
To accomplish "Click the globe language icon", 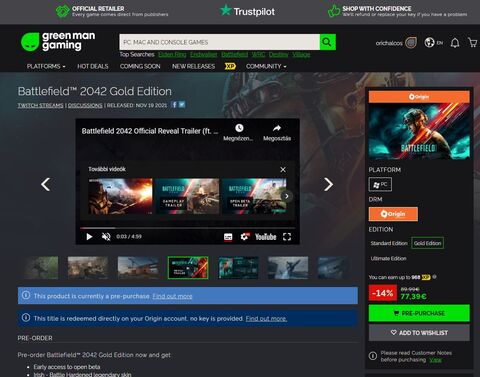I will point(429,43).
